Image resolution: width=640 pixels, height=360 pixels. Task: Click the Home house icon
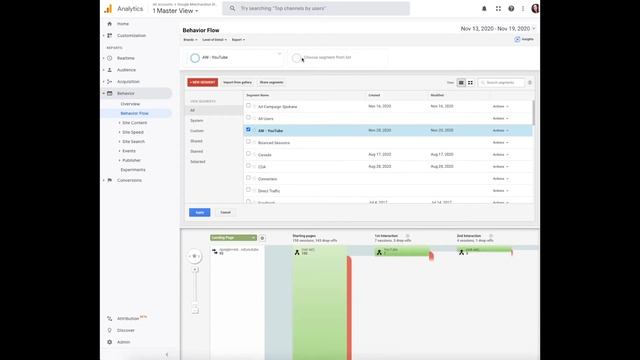109,24
